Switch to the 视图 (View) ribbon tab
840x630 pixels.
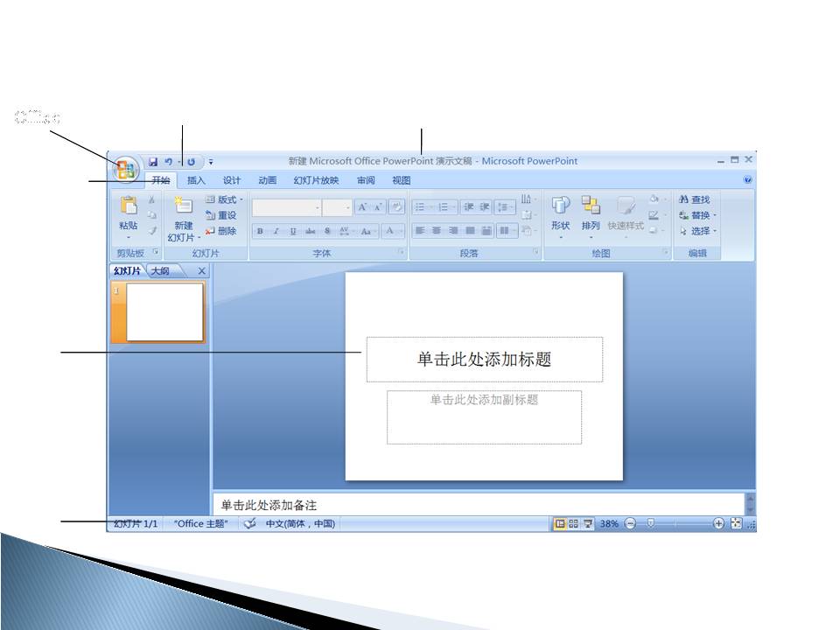click(402, 180)
